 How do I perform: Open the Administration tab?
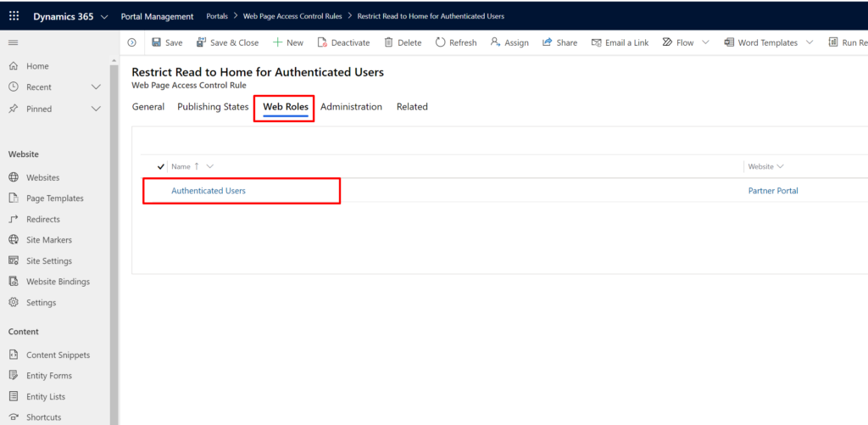[x=352, y=107]
